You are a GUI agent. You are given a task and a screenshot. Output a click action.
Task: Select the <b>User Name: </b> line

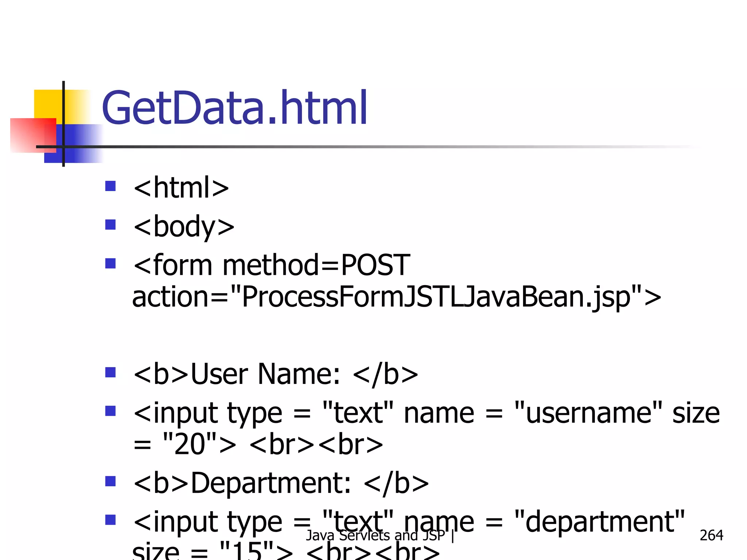pos(276,374)
